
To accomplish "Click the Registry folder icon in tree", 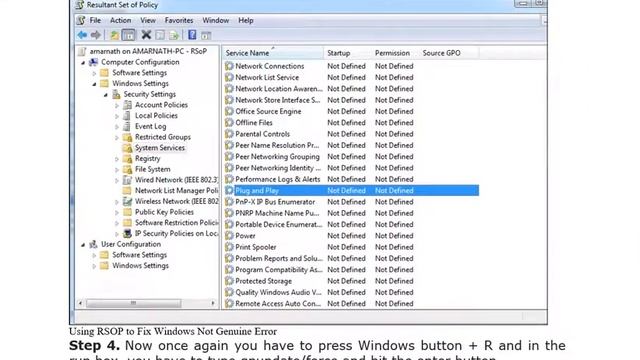I will pos(127,158).
